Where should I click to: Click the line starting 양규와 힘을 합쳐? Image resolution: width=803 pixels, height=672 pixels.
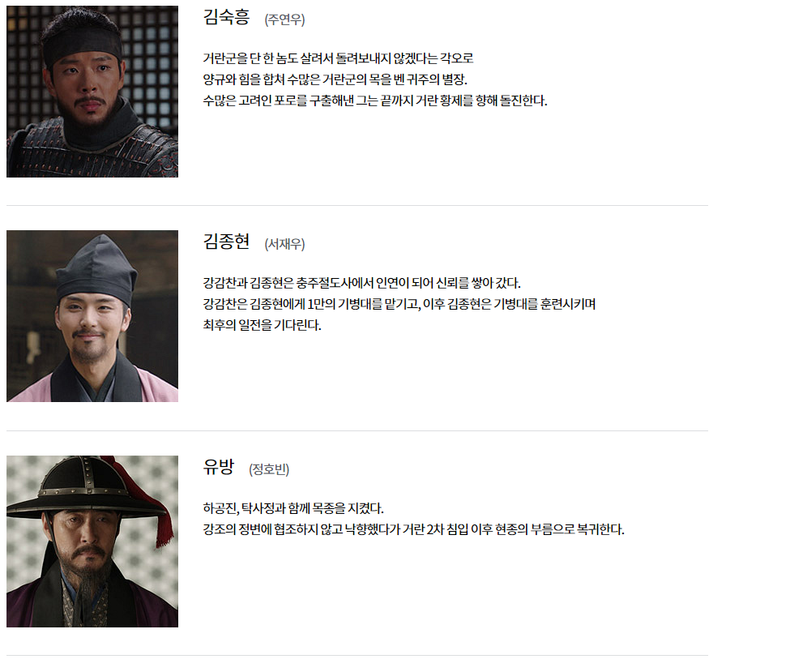[x=335, y=79]
